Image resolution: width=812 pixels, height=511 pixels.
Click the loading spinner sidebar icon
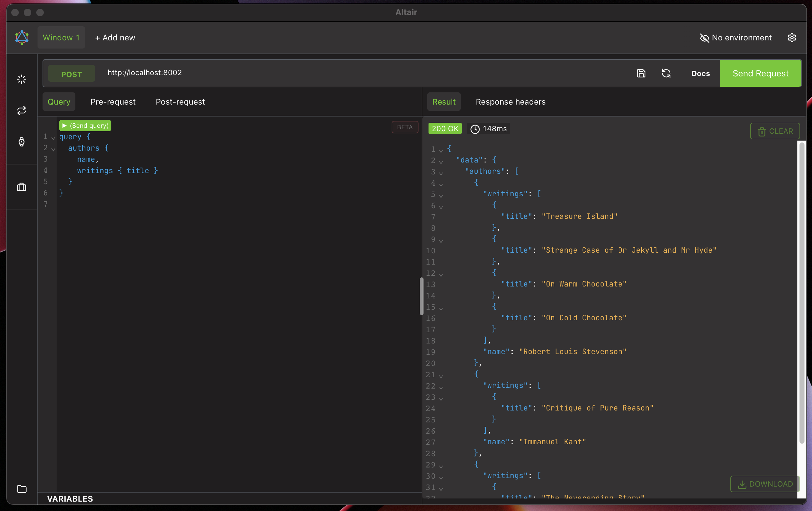22,79
